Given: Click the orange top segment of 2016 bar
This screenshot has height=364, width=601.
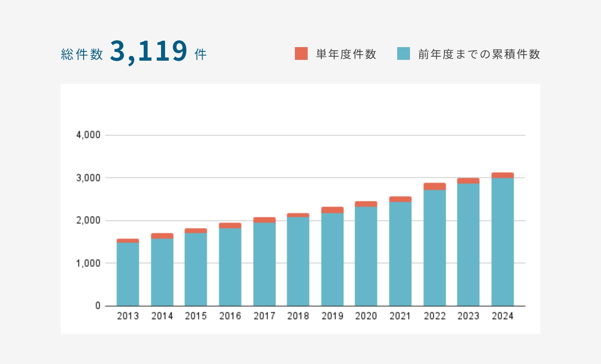Looking at the screenshot, I should click(230, 226).
